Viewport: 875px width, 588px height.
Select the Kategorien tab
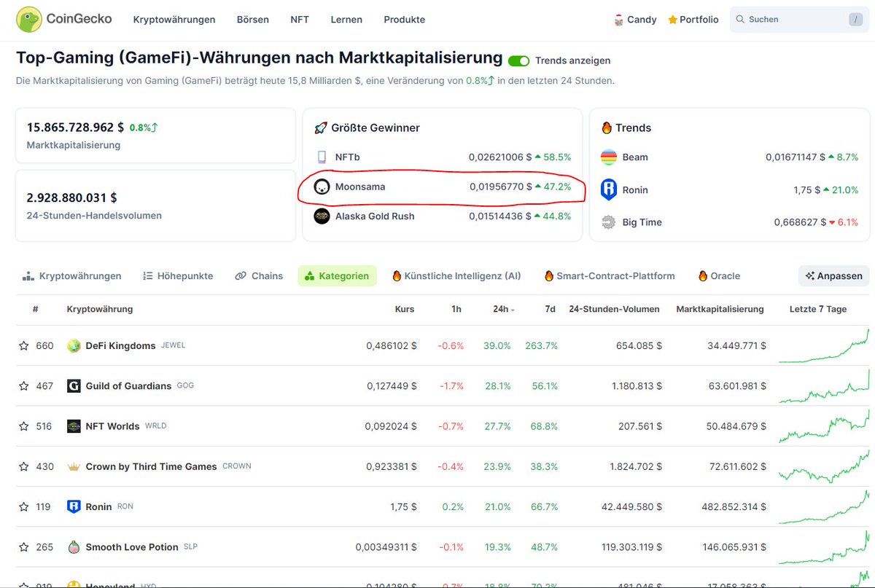[x=337, y=276]
